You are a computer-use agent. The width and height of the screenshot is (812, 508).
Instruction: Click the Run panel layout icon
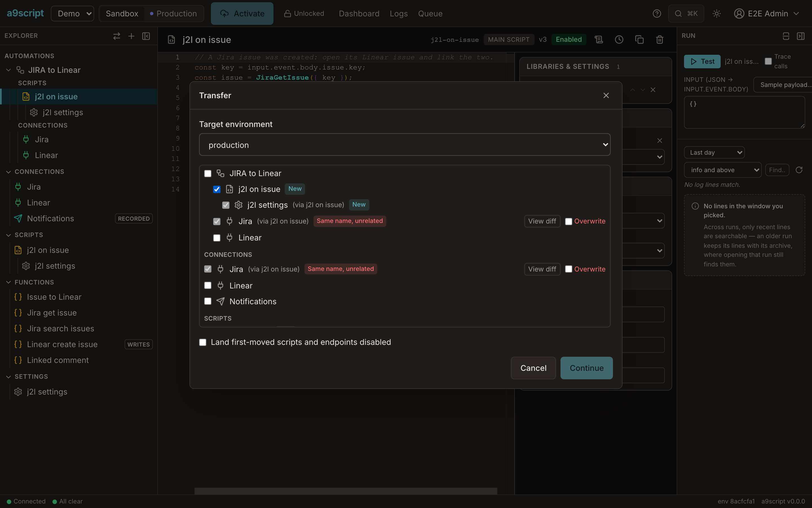coord(786,36)
